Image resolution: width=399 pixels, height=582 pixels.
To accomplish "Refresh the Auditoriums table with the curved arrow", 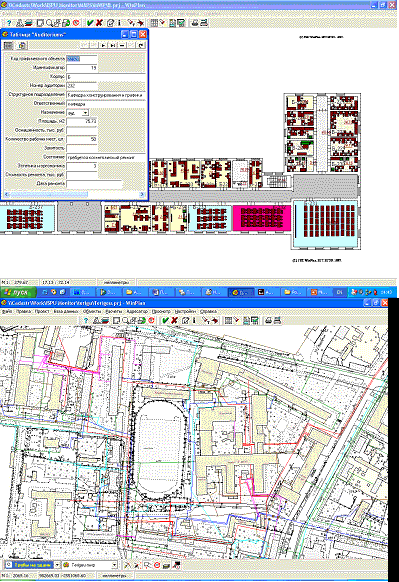I will click(x=141, y=45).
